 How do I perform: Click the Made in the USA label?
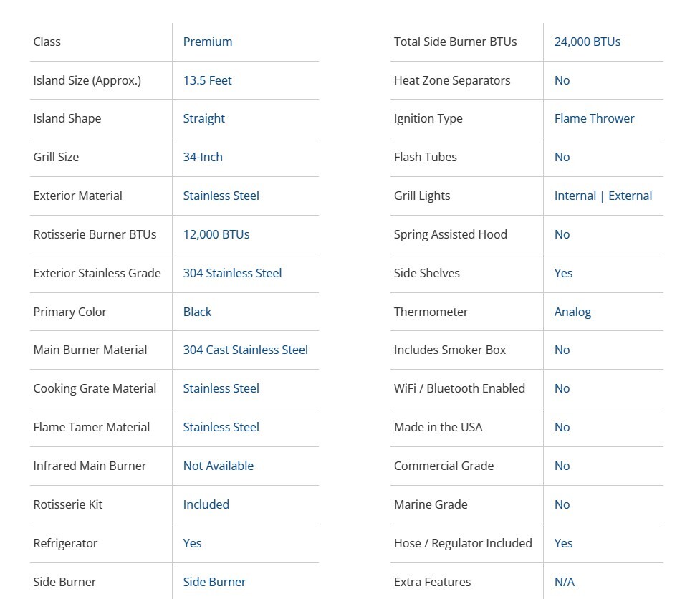click(438, 427)
